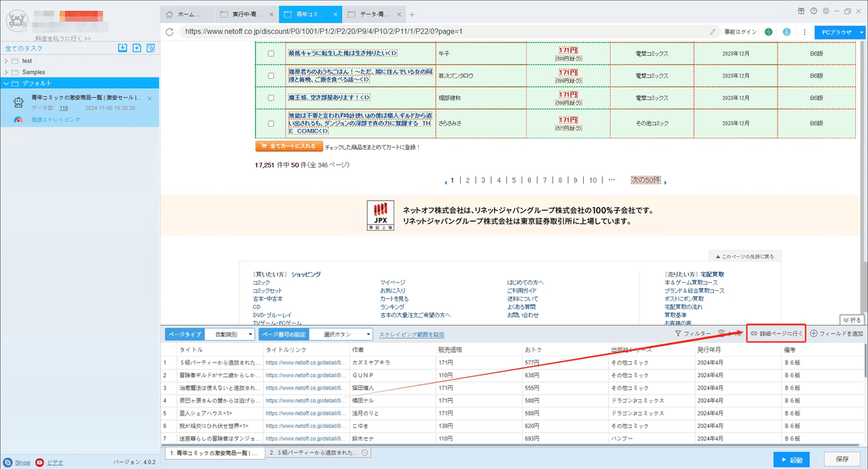This screenshot has height=469, width=868.
Task: Click the ビデオ link in status bar
Action: coord(55,461)
